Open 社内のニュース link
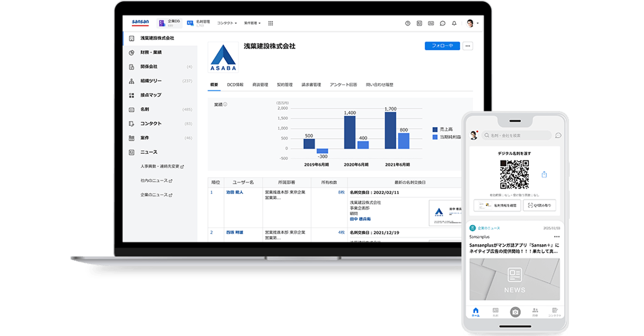Viewport: 644px width, 336px height. coord(156,180)
